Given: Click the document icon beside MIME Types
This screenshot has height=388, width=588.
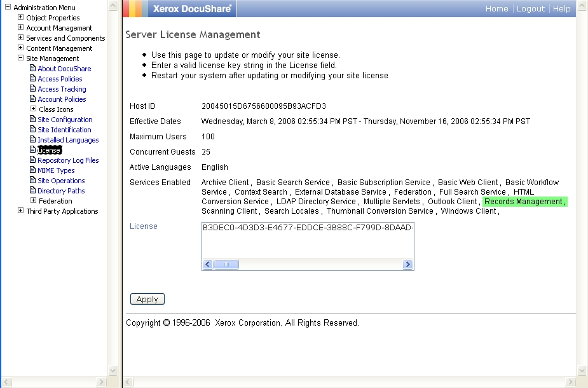Looking at the screenshot, I should 32,170.
